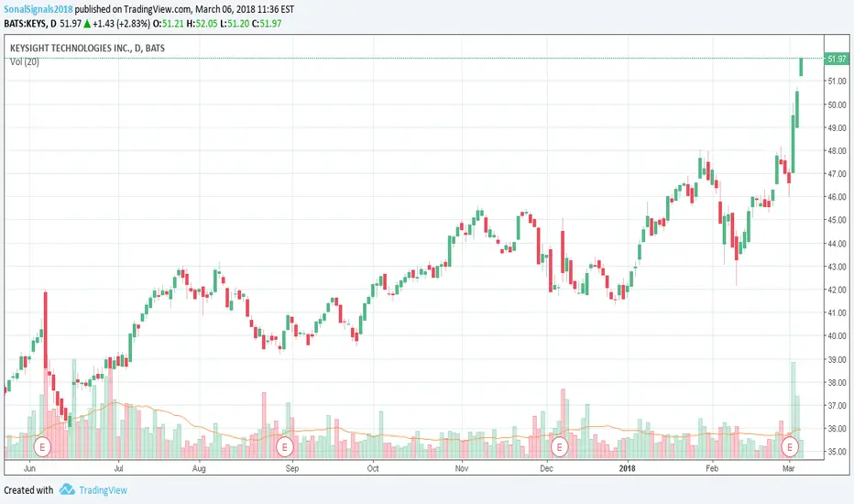
Task: Click the 37.00 price axis label
Action: point(837,405)
